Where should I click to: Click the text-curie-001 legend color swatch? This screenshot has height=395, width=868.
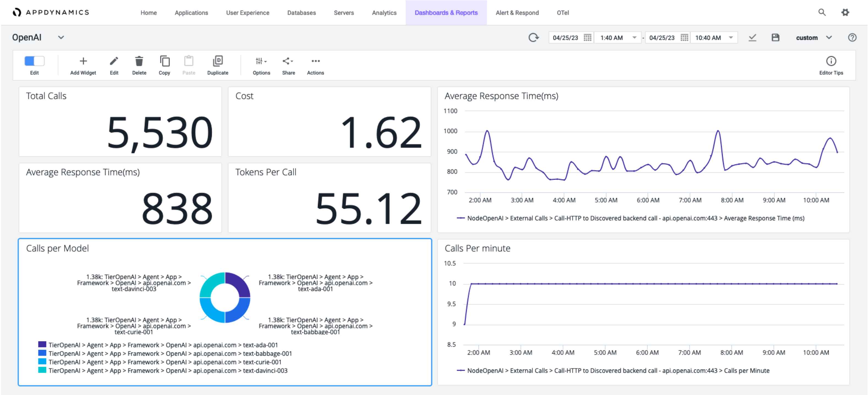click(42, 361)
